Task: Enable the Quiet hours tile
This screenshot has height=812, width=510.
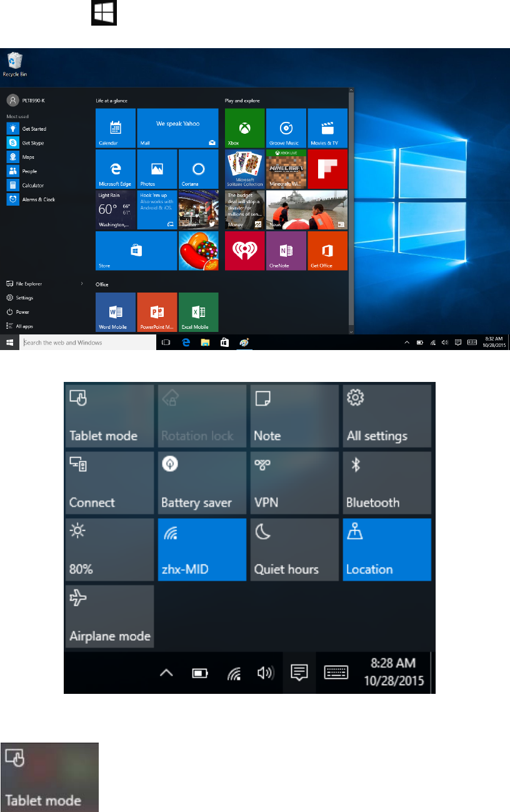Action: (x=295, y=549)
